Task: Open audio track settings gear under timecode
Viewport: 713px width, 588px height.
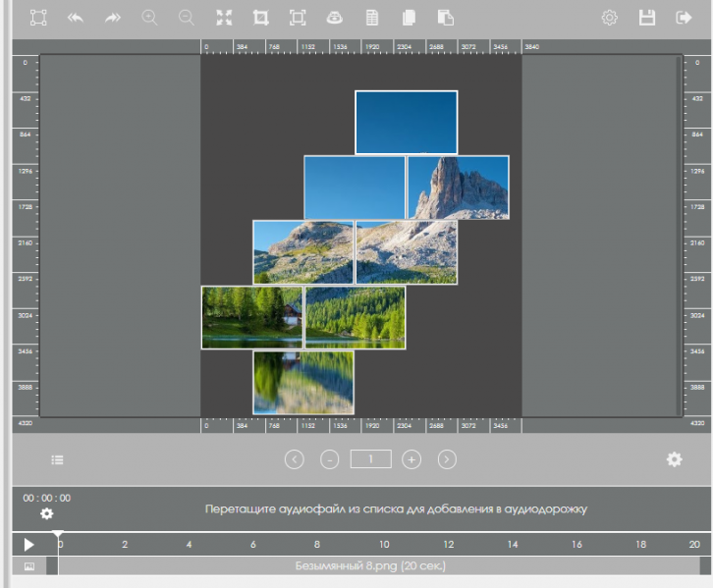Action: click(x=46, y=513)
